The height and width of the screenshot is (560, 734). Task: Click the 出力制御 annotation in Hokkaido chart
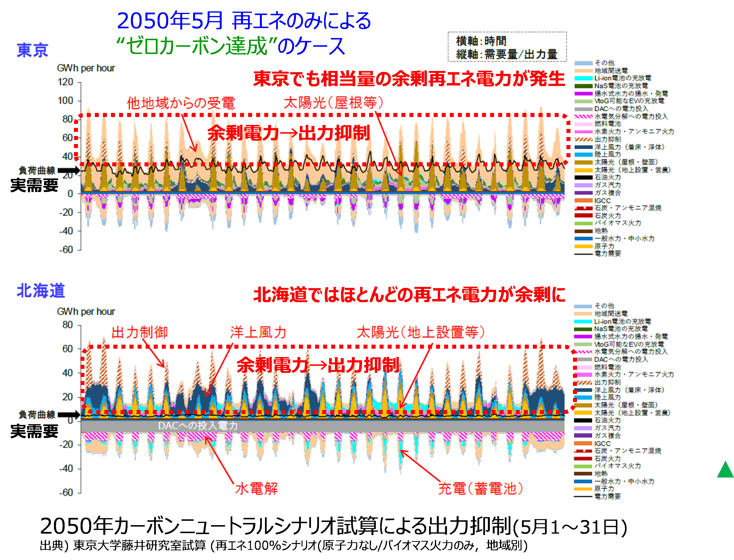(x=140, y=332)
